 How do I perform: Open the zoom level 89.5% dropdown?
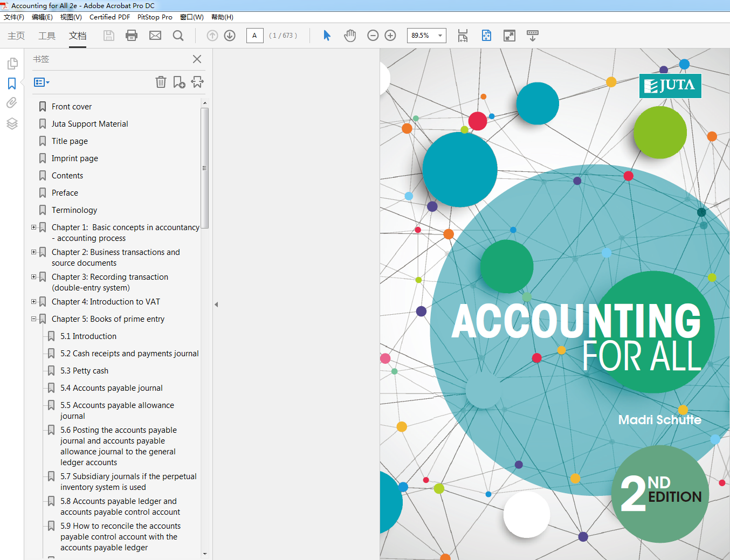tap(440, 36)
